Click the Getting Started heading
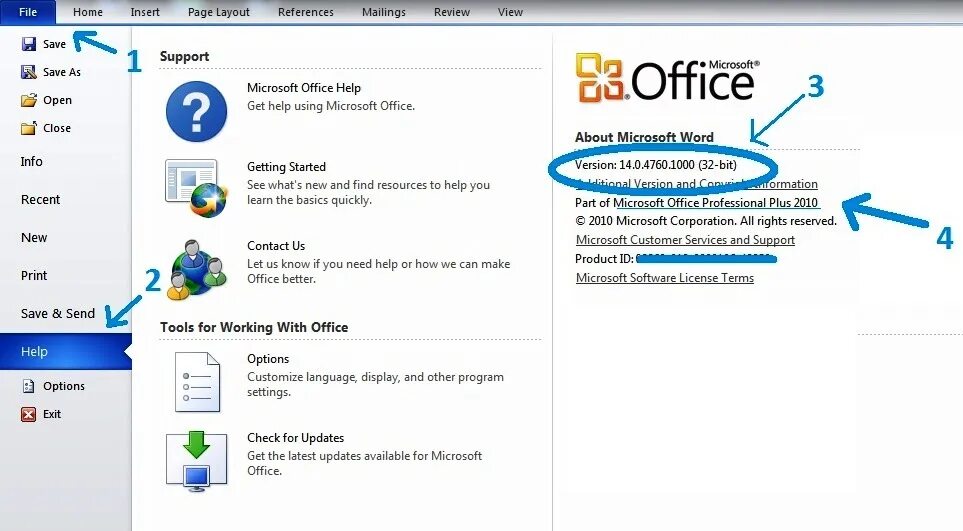The width and height of the screenshot is (963, 531). click(x=286, y=167)
